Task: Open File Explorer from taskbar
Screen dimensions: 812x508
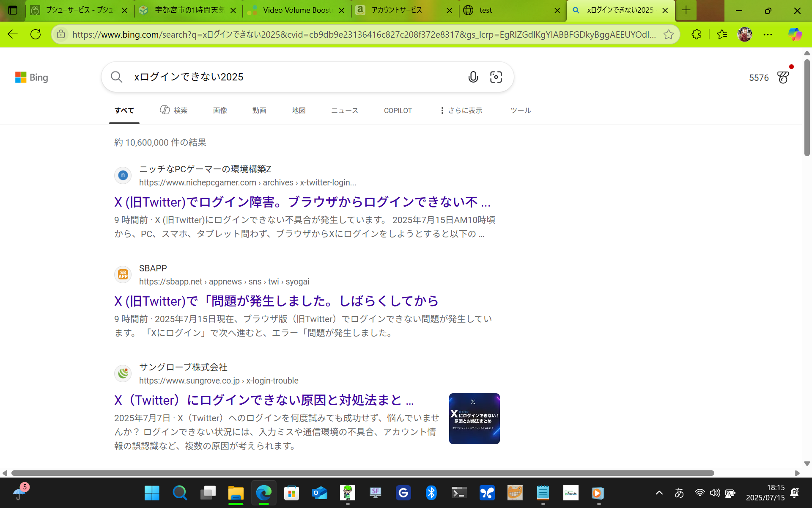Action: click(236, 493)
